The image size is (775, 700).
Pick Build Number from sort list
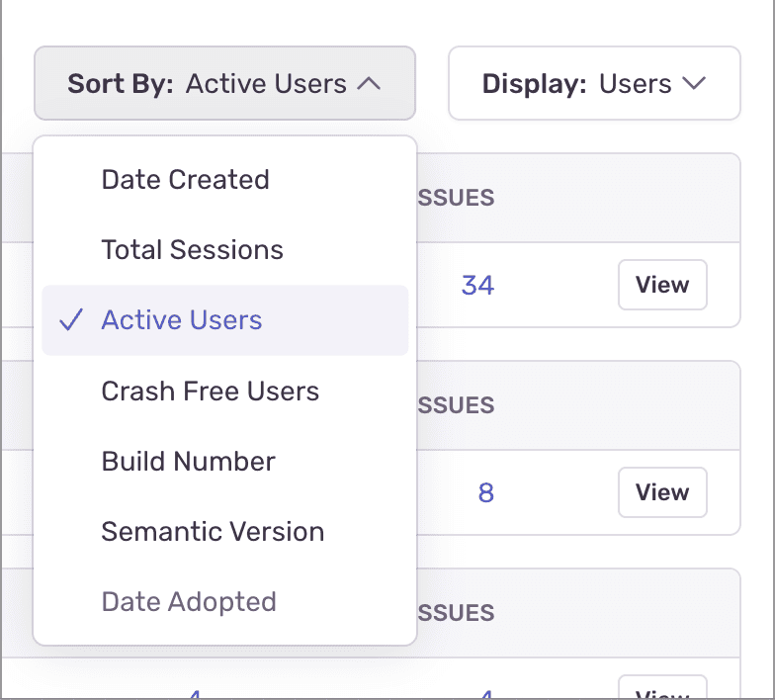pyautogui.click(x=188, y=462)
